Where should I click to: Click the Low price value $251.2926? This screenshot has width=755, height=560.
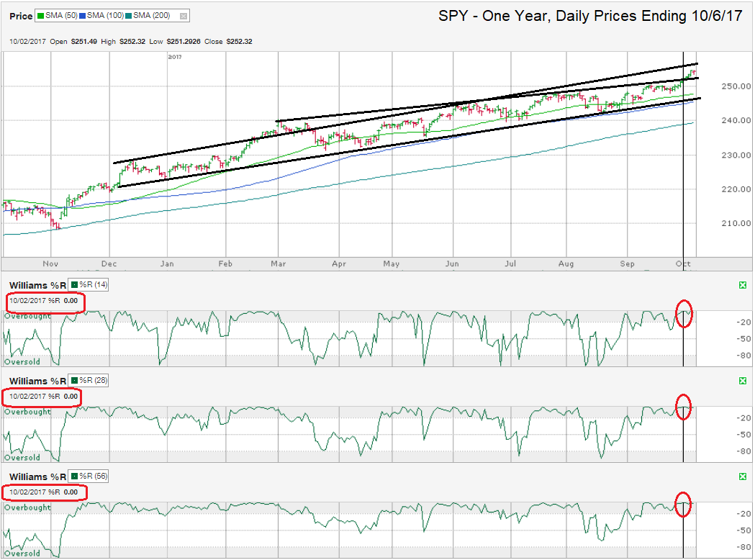click(184, 42)
